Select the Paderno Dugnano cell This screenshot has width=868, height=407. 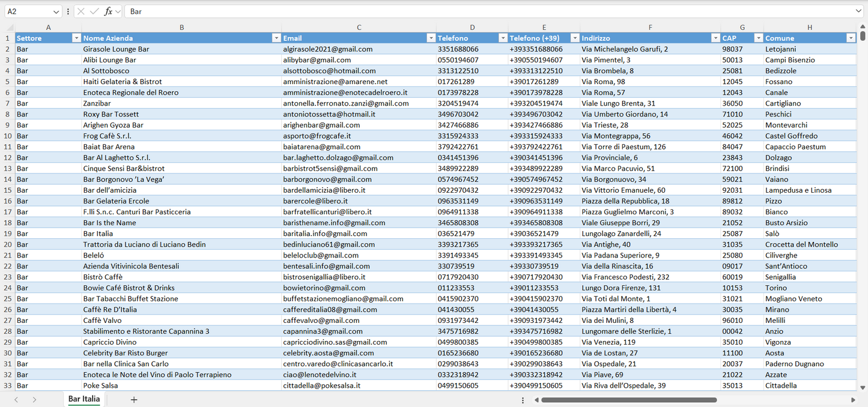[810, 364]
